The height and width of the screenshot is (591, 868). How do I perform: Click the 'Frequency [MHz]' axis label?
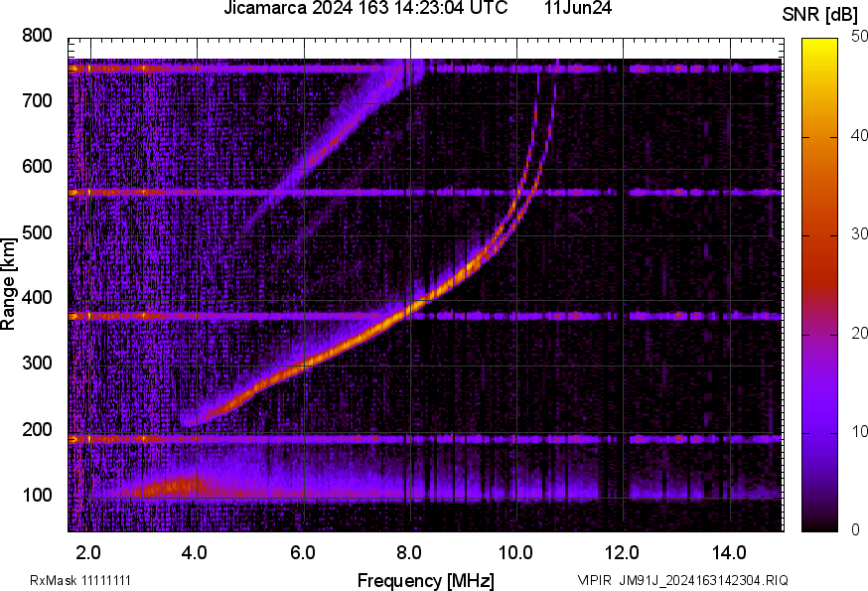[426, 581]
